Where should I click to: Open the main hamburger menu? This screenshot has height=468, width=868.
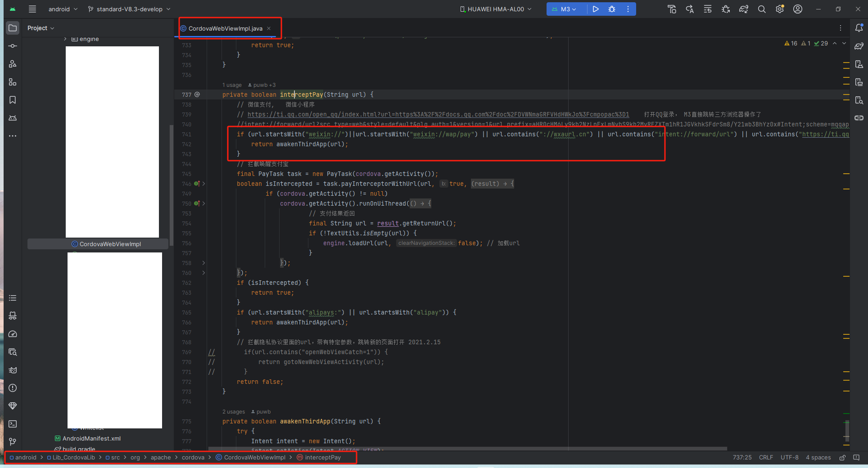click(x=32, y=9)
